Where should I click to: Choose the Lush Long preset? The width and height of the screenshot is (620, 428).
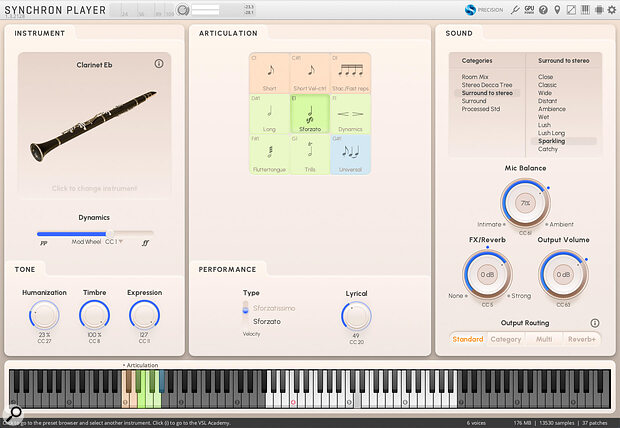(x=552, y=133)
